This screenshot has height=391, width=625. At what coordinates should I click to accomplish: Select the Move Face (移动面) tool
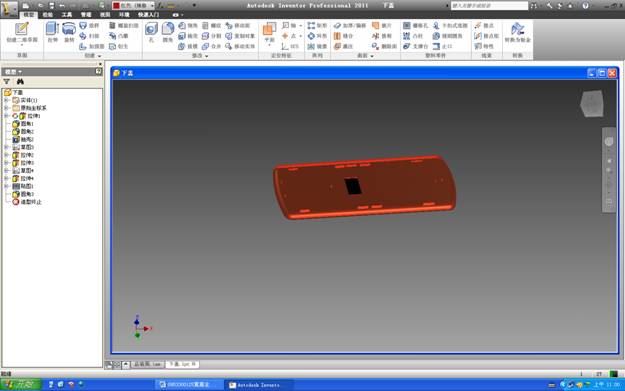[x=238, y=26]
